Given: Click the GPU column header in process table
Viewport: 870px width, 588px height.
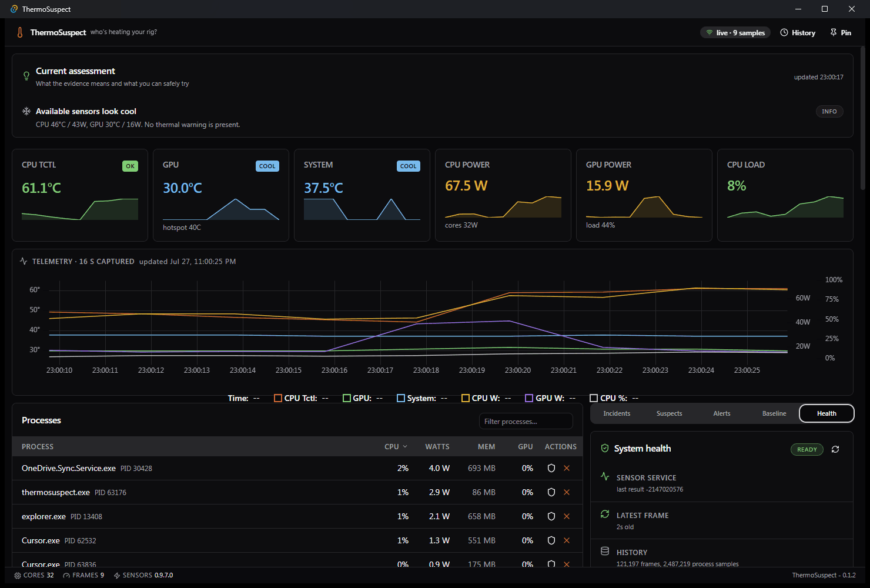Looking at the screenshot, I should [526, 447].
